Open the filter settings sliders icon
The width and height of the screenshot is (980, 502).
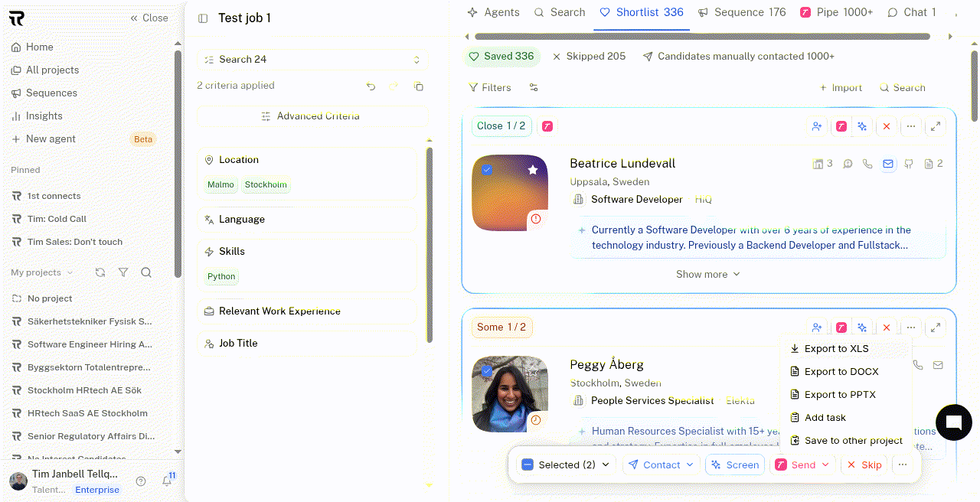pyautogui.click(x=534, y=88)
